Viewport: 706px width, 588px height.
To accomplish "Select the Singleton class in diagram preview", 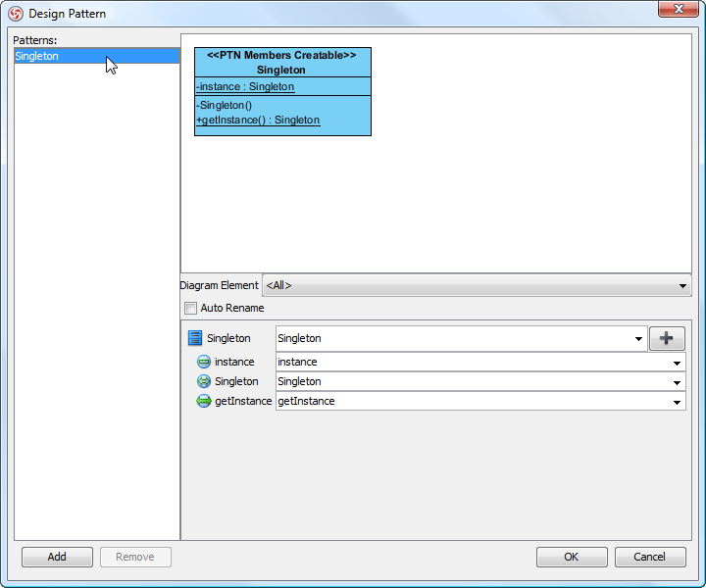I will click(282, 91).
